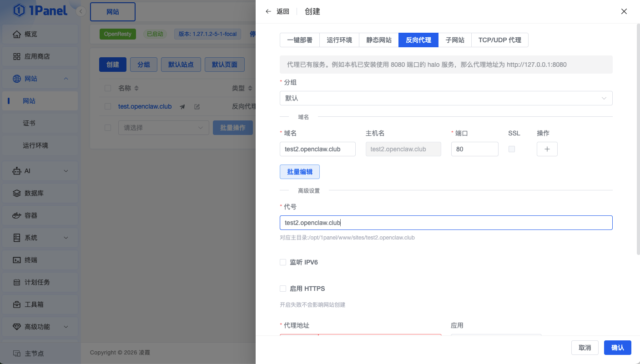The width and height of the screenshot is (640, 364).
Task: Click into the 端口 input field showing 80
Action: (474, 149)
